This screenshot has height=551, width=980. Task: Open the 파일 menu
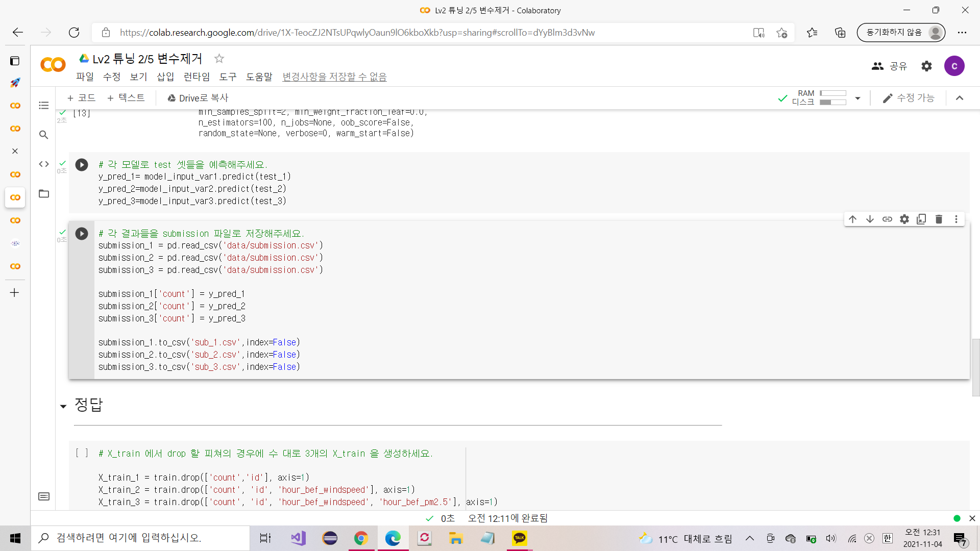tap(85, 77)
